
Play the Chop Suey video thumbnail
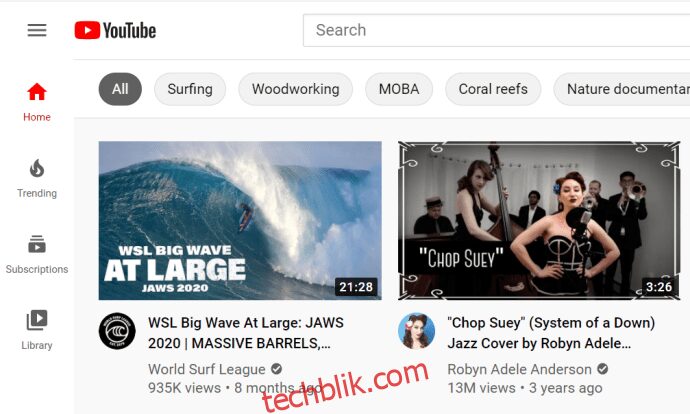pyautogui.click(x=539, y=220)
